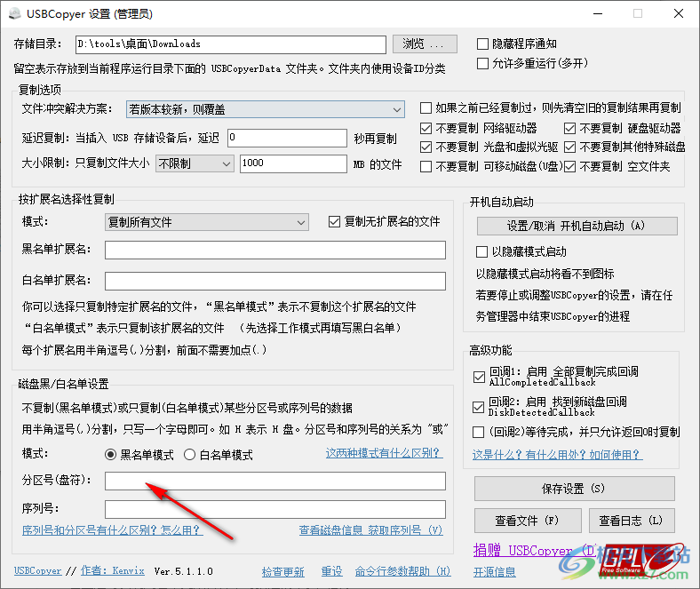700x589 pixels.
Task: Click the 1000 MB size field
Action: tap(293, 163)
